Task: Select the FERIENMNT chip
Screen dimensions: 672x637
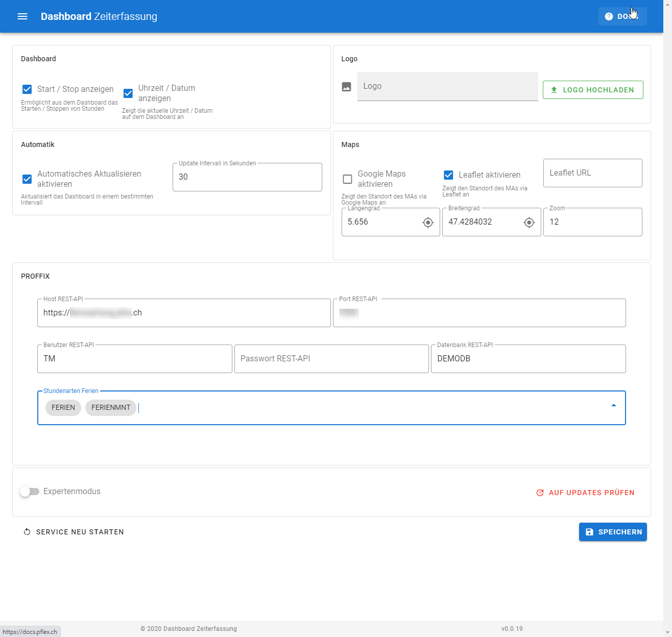Action: pos(111,407)
